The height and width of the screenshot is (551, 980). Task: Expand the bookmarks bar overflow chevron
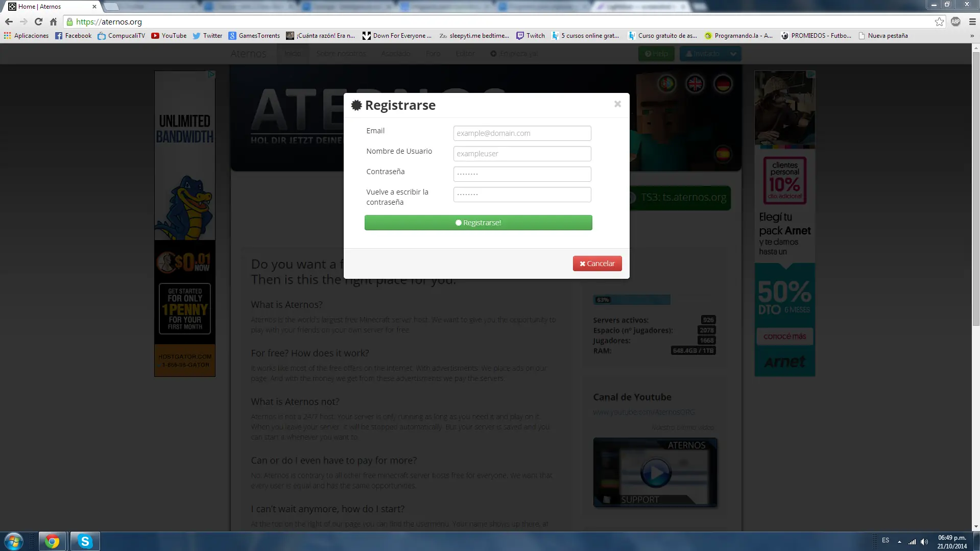point(972,36)
